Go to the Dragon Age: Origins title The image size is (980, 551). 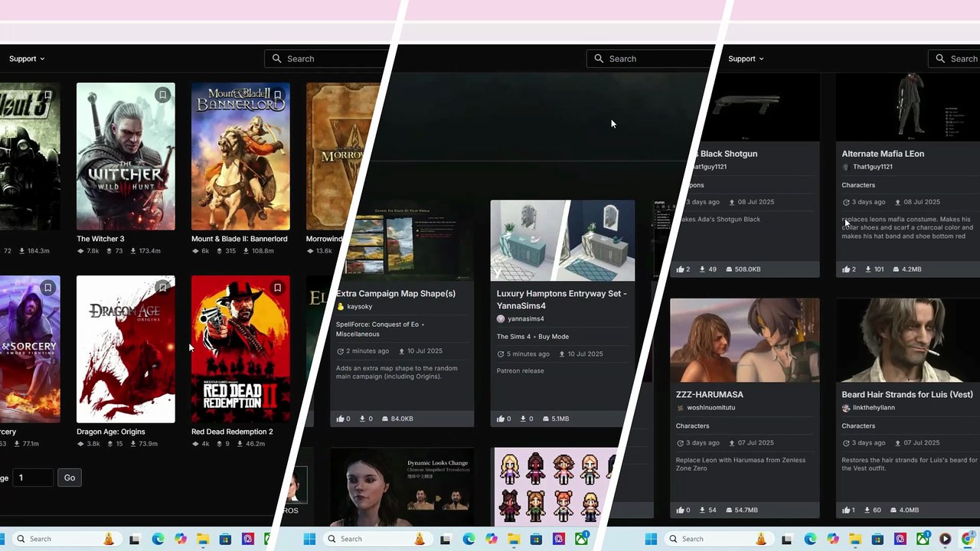[x=111, y=432]
